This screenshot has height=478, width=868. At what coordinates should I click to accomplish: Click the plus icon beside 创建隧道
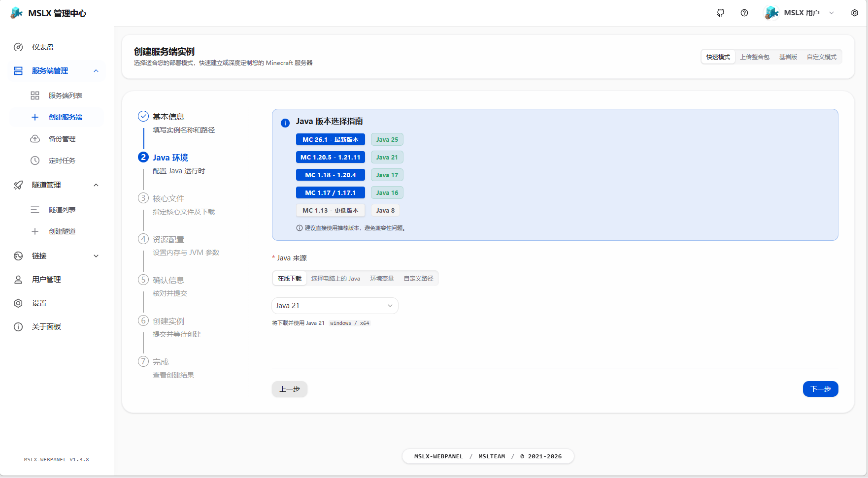click(35, 231)
